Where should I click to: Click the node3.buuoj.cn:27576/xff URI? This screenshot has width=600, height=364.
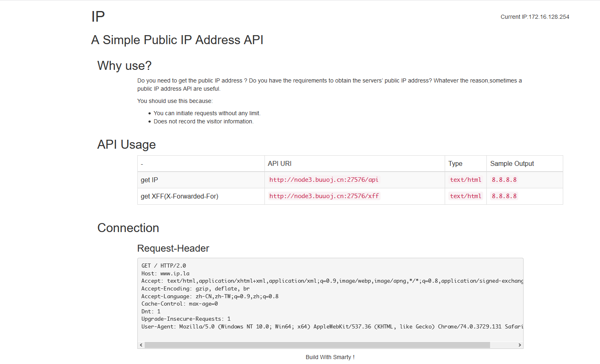324,196
